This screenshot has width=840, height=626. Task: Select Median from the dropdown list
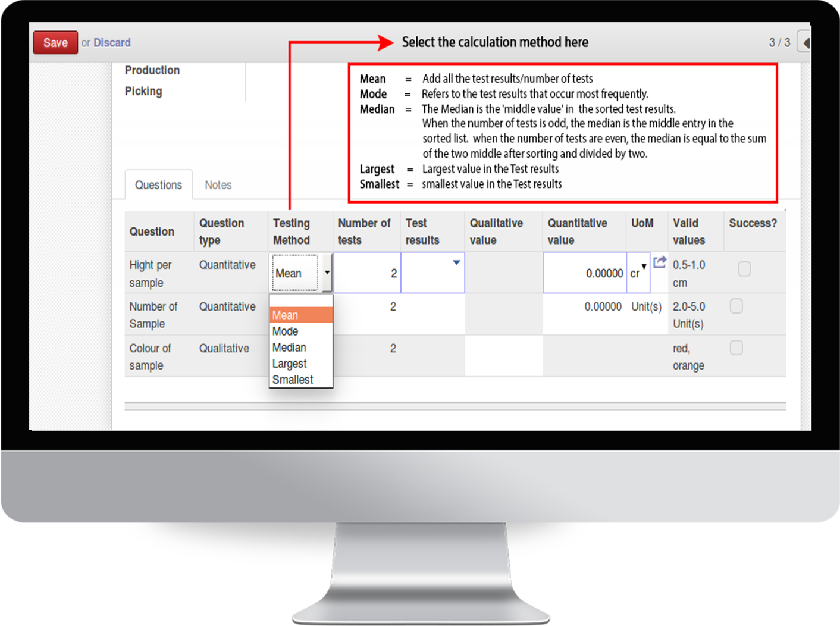point(301,347)
